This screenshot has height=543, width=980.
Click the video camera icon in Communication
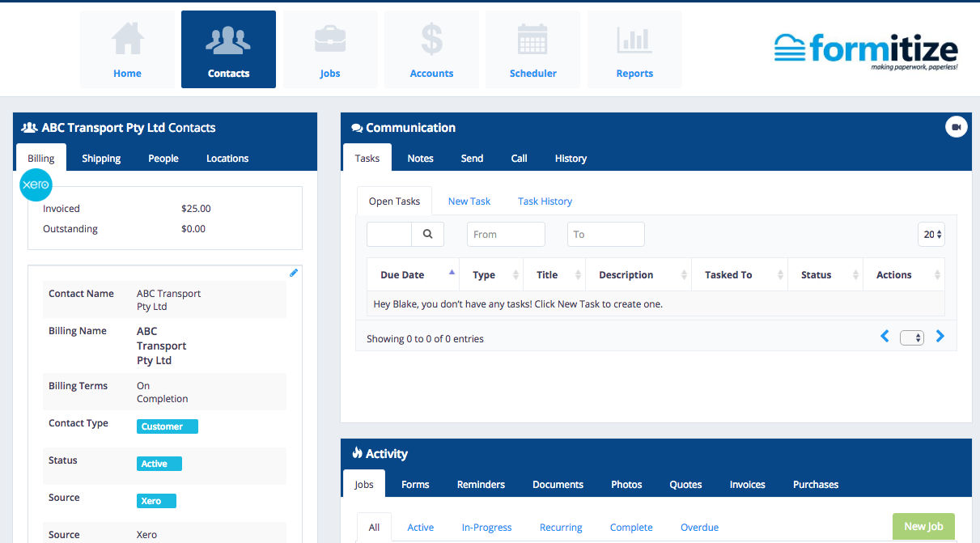coord(956,127)
